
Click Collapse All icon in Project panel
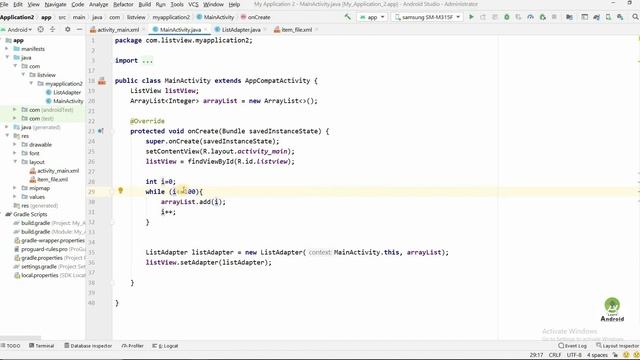coord(52,29)
